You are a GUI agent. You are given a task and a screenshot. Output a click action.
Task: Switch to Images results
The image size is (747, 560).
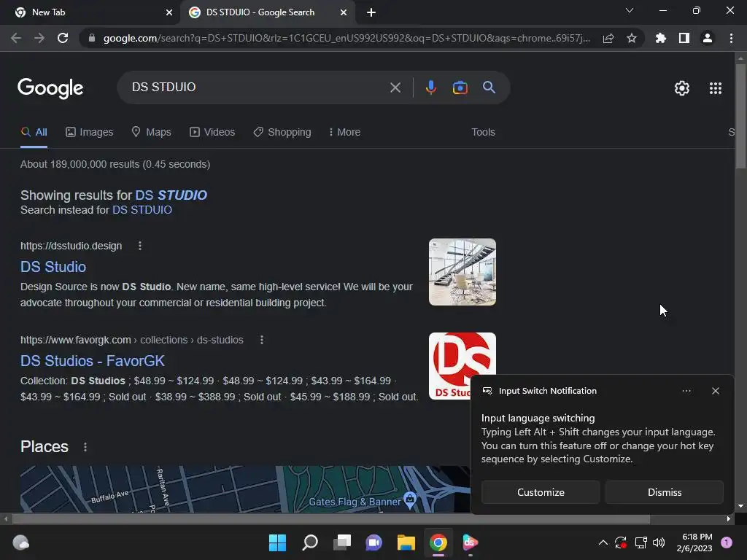[90, 133]
